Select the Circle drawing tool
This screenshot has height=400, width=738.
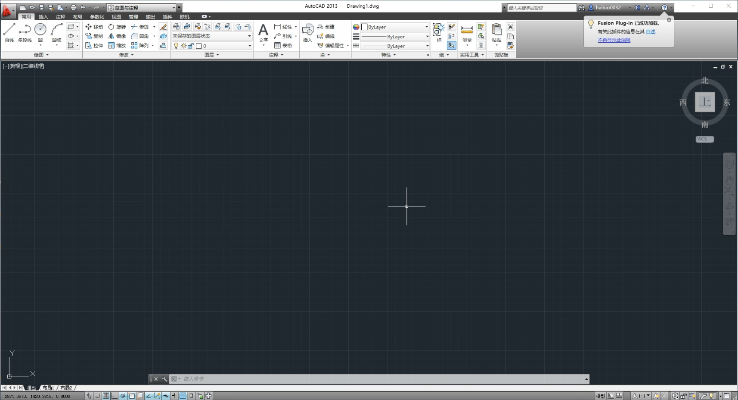(41, 31)
